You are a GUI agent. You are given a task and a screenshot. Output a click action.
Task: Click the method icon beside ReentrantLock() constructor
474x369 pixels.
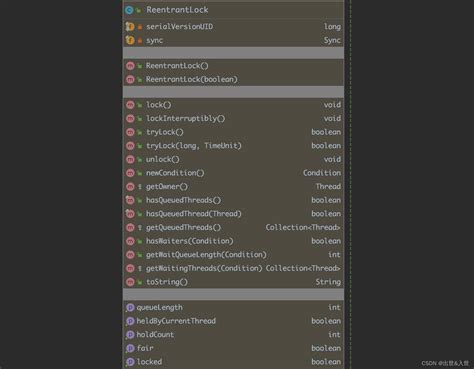[x=130, y=66]
